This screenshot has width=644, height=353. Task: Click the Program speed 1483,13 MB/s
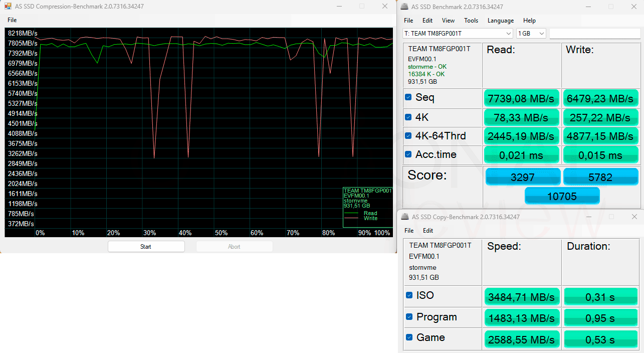click(522, 318)
